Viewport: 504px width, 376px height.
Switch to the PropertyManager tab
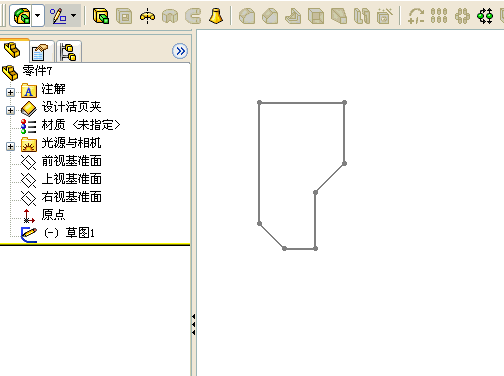coord(41,52)
